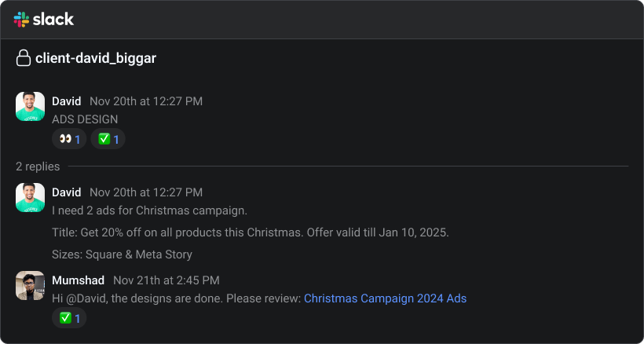This screenshot has height=344, width=644.
Task: Click the timestamp on David's Christmas campaign reply
Action: 146,192
